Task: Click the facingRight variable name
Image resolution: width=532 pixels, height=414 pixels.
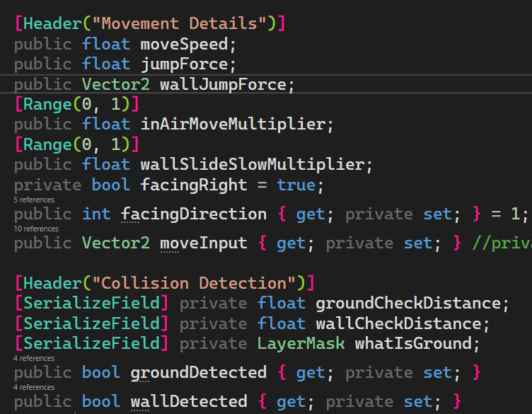Action: click(194, 185)
